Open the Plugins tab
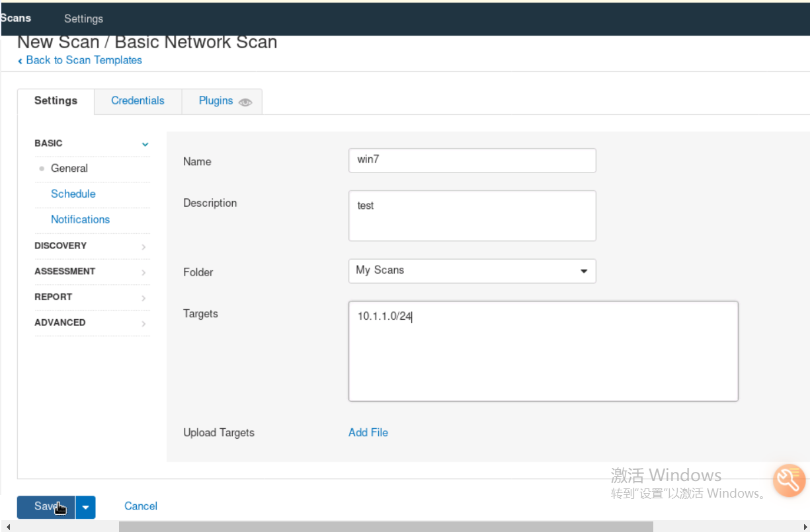The width and height of the screenshot is (810, 532). click(x=216, y=101)
